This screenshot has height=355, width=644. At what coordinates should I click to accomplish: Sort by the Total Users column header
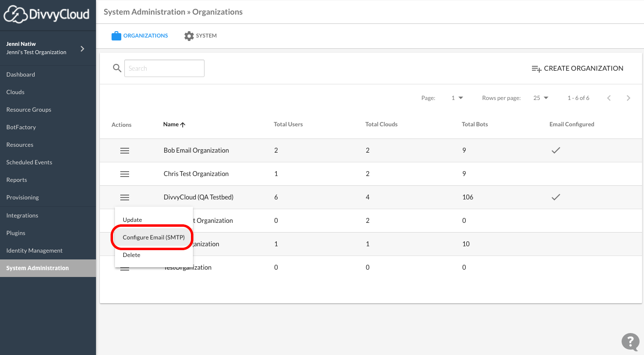pos(288,125)
